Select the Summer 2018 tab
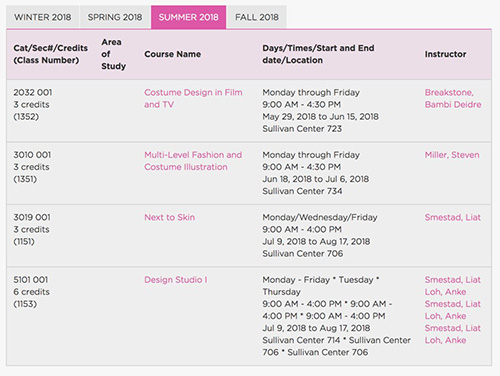Screen dimensions: 500x376 tap(189, 17)
